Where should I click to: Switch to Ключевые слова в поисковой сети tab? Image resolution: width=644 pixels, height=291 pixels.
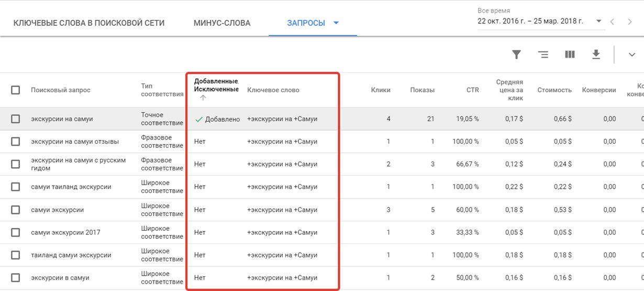pyautogui.click(x=88, y=23)
